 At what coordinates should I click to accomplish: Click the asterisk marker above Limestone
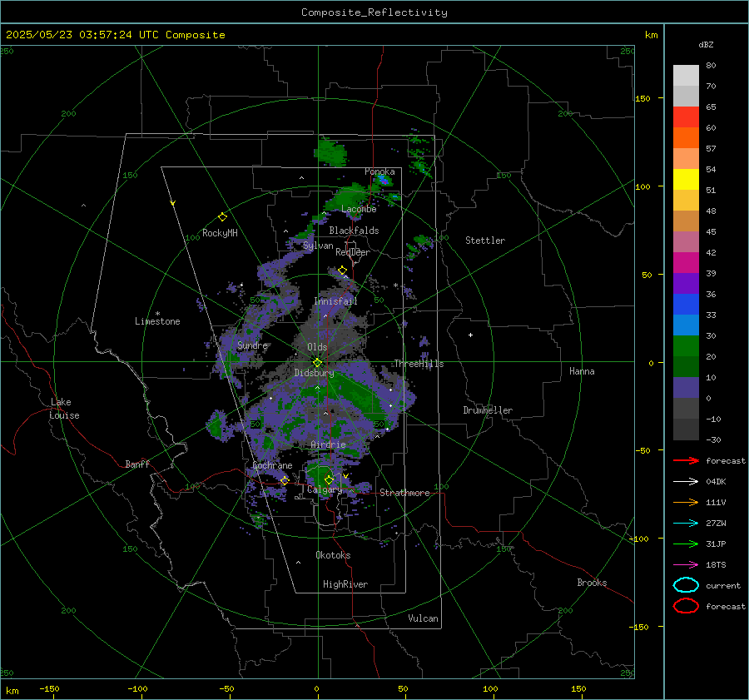point(157,314)
